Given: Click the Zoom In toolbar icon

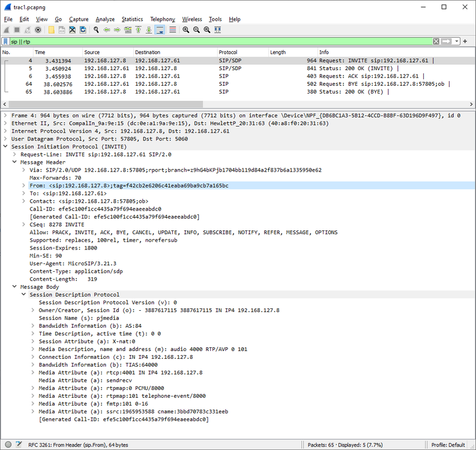Looking at the screenshot, I should [186, 29].
